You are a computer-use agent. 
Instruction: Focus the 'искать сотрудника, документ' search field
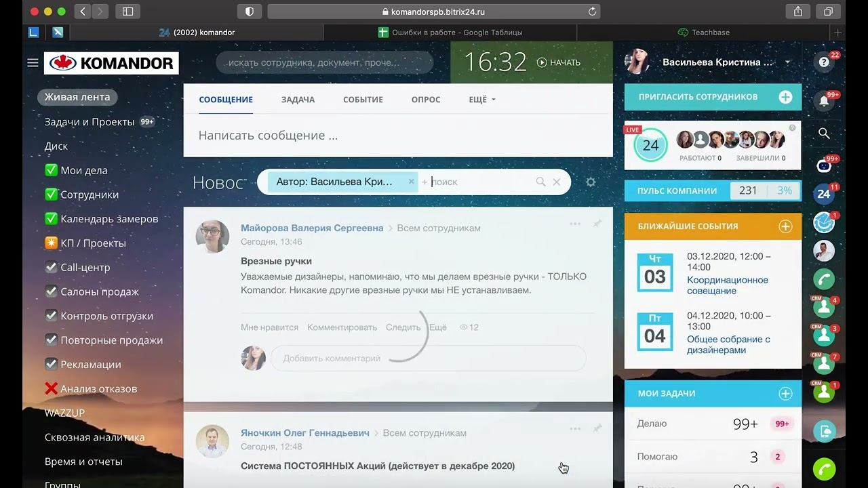(x=324, y=62)
